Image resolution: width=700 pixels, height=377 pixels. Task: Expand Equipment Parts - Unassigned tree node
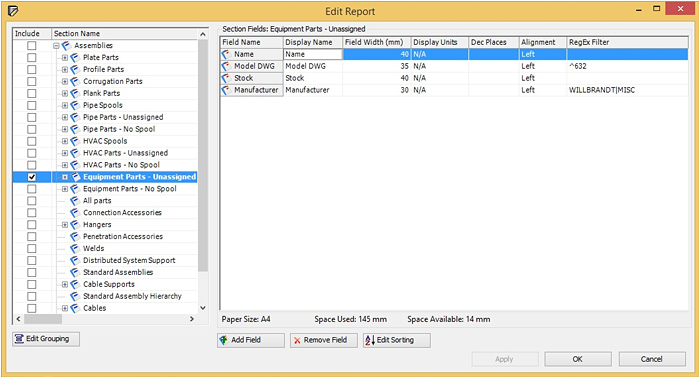[x=65, y=177]
